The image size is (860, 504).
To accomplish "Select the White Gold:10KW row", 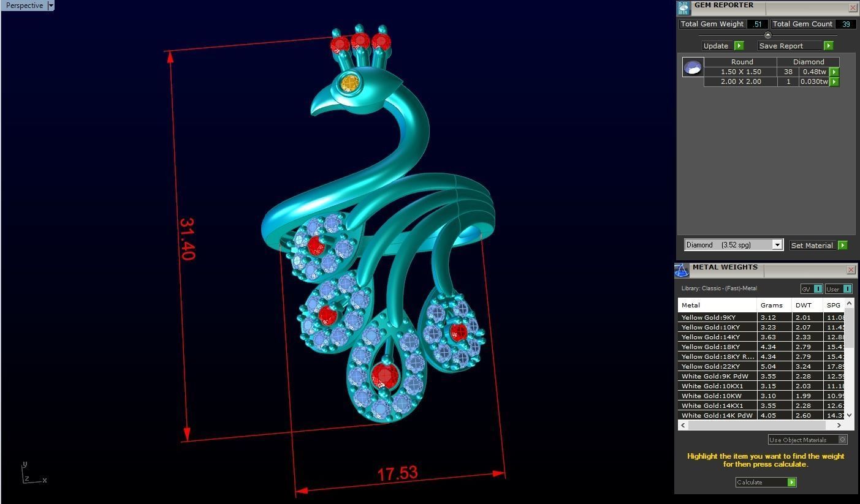I will [x=761, y=396].
